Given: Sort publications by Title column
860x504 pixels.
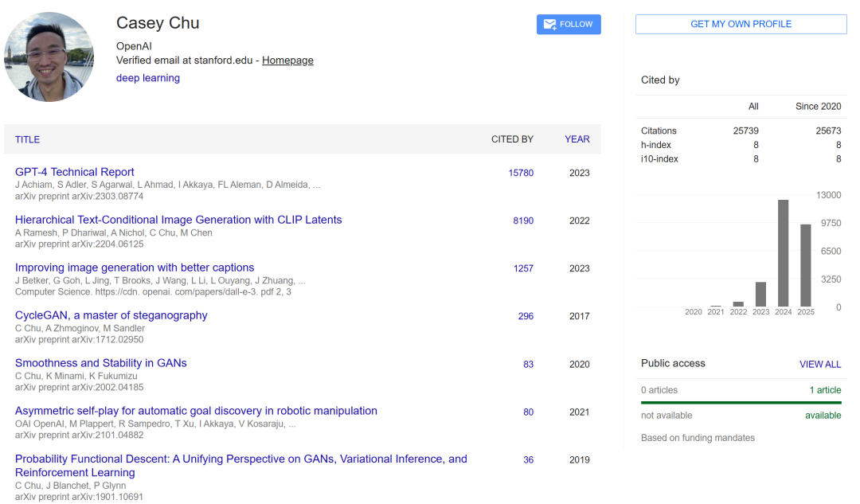Looking at the screenshot, I should click(x=27, y=139).
